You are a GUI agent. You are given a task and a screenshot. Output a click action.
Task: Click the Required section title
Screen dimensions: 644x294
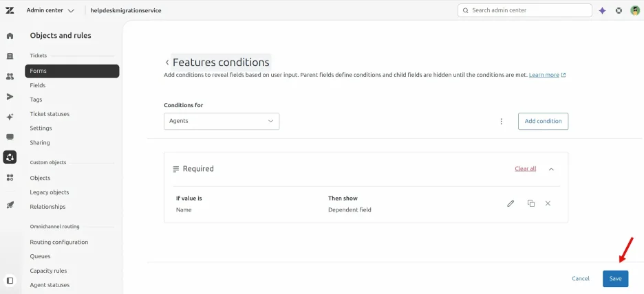pyautogui.click(x=198, y=169)
